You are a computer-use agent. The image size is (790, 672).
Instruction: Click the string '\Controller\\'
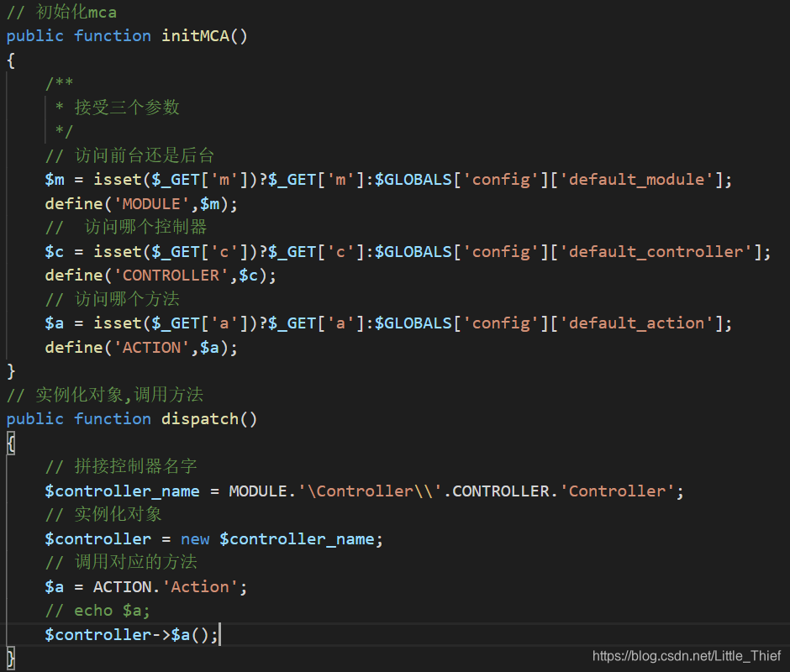pyautogui.click(x=370, y=491)
